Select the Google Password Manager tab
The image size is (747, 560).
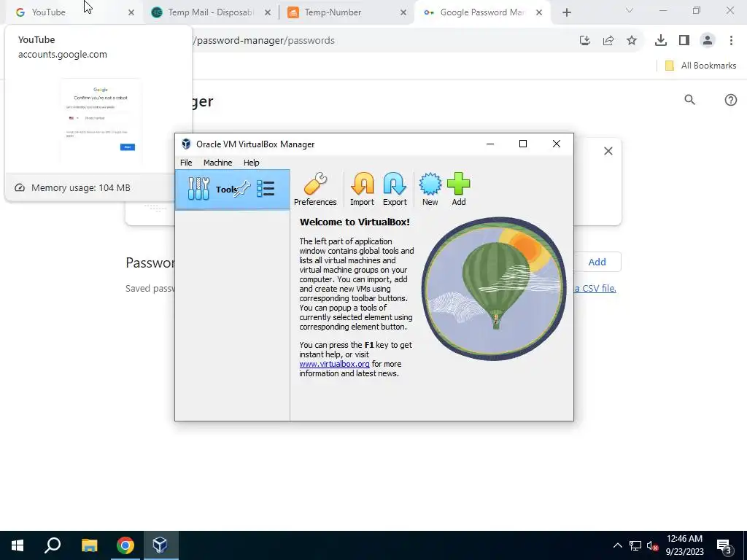pyautogui.click(x=482, y=12)
